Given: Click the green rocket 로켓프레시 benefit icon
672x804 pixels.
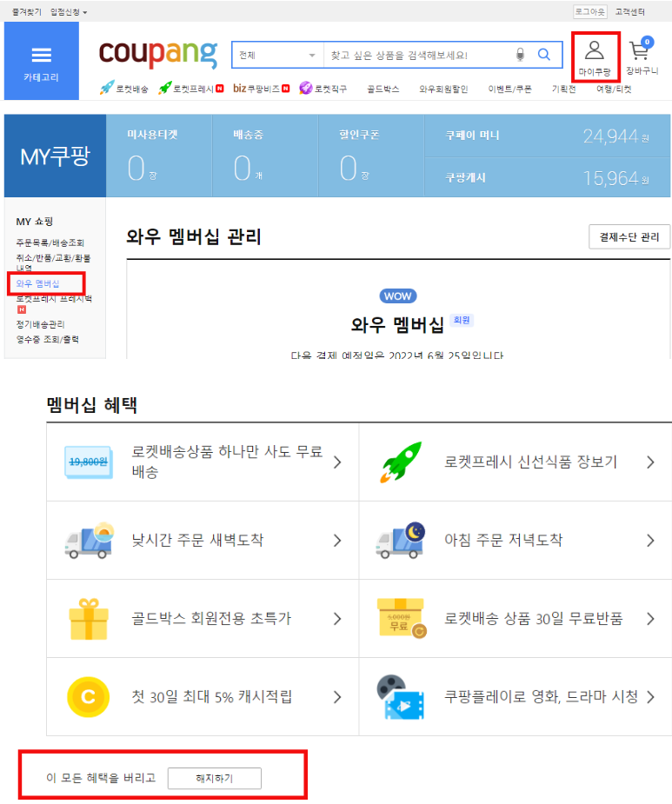Looking at the screenshot, I should click(401, 462).
